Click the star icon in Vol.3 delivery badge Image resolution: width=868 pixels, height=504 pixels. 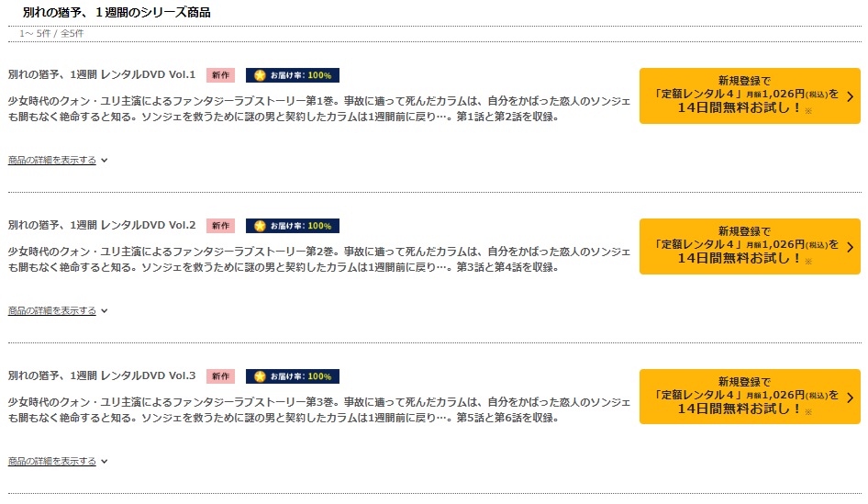[x=260, y=376]
